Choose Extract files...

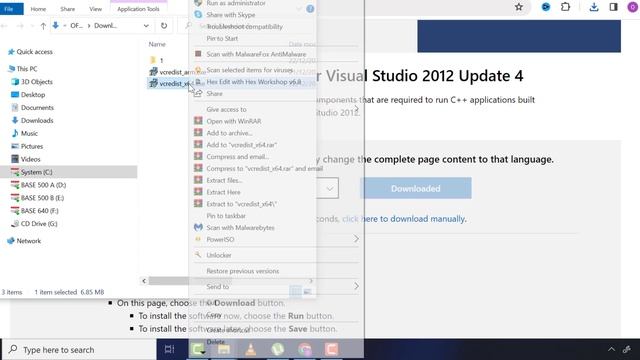224,180
